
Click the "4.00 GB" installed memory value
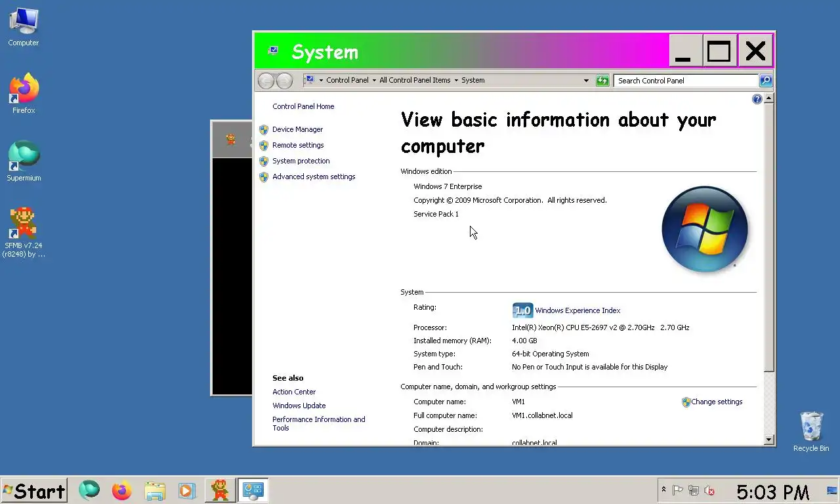(x=524, y=341)
